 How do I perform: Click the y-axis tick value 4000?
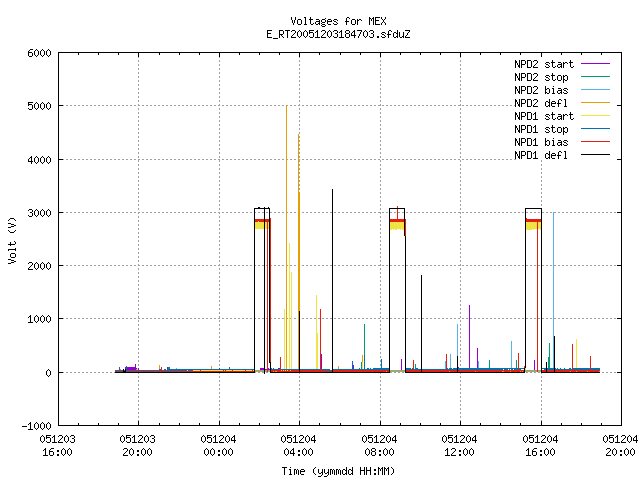coord(39,160)
